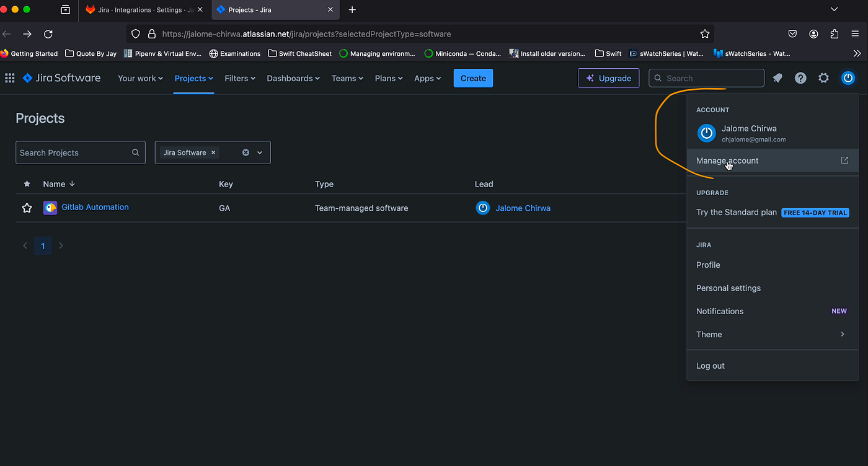Open Your work dropdown menu
Image resolution: width=868 pixels, height=466 pixels.
[x=141, y=78]
